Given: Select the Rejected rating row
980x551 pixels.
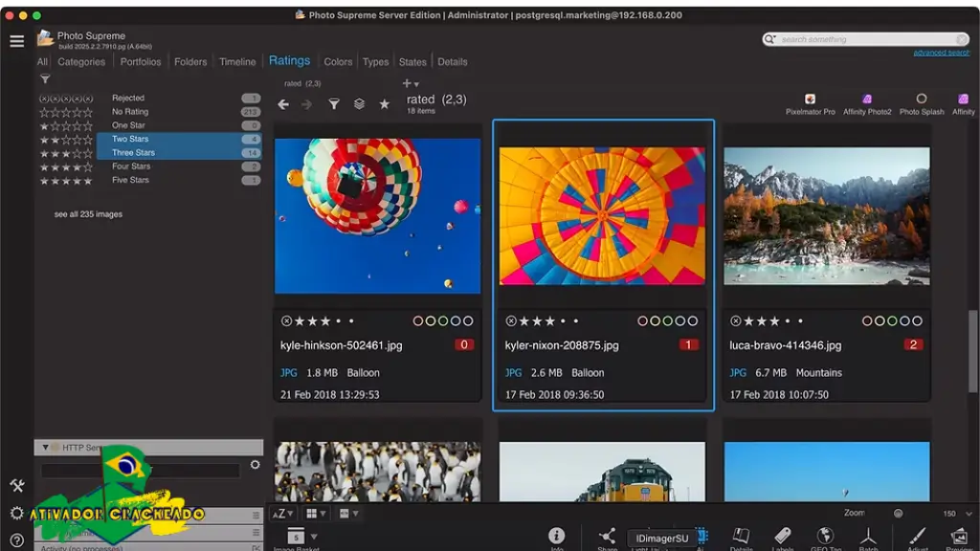Looking at the screenshot, I should 150,99.
